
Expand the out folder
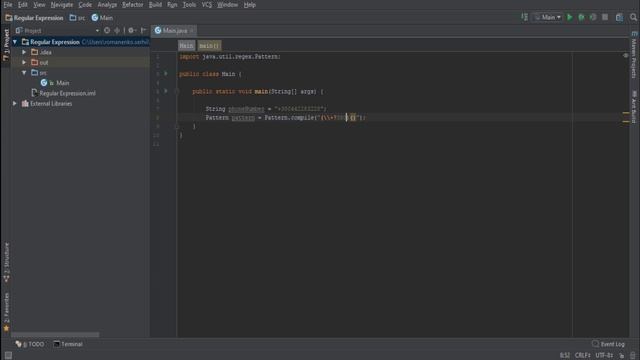[24, 62]
